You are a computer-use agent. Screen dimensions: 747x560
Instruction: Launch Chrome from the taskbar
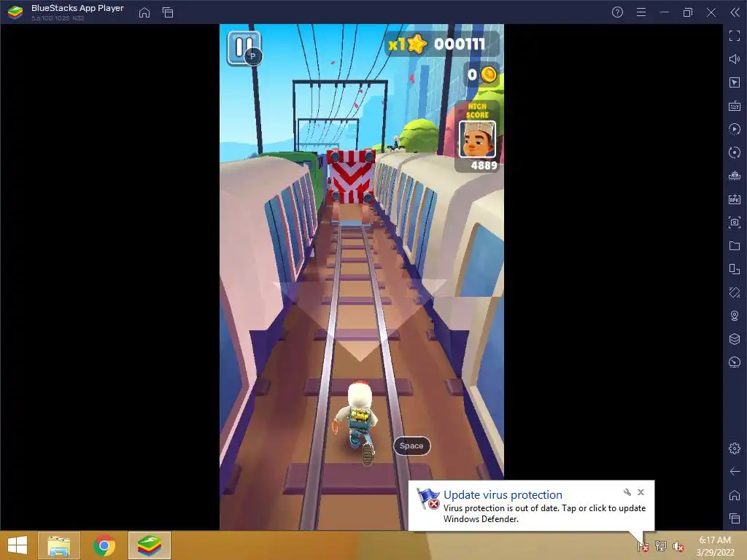click(104, 545)
